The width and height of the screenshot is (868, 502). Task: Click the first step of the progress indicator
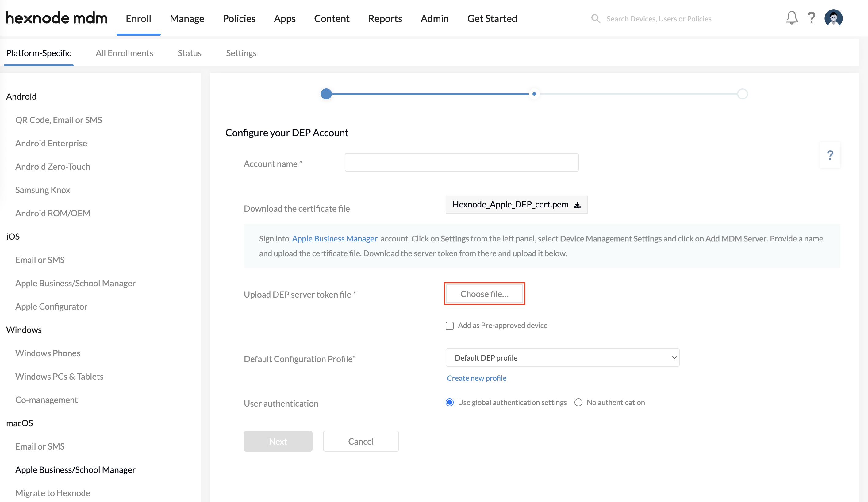click(x=326, y=94)
